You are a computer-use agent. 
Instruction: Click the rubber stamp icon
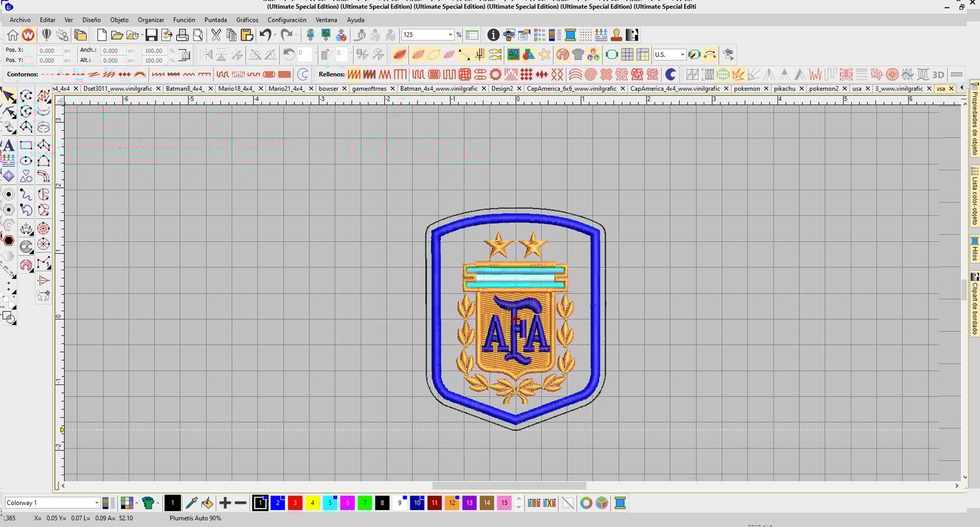tap(617, 35)
